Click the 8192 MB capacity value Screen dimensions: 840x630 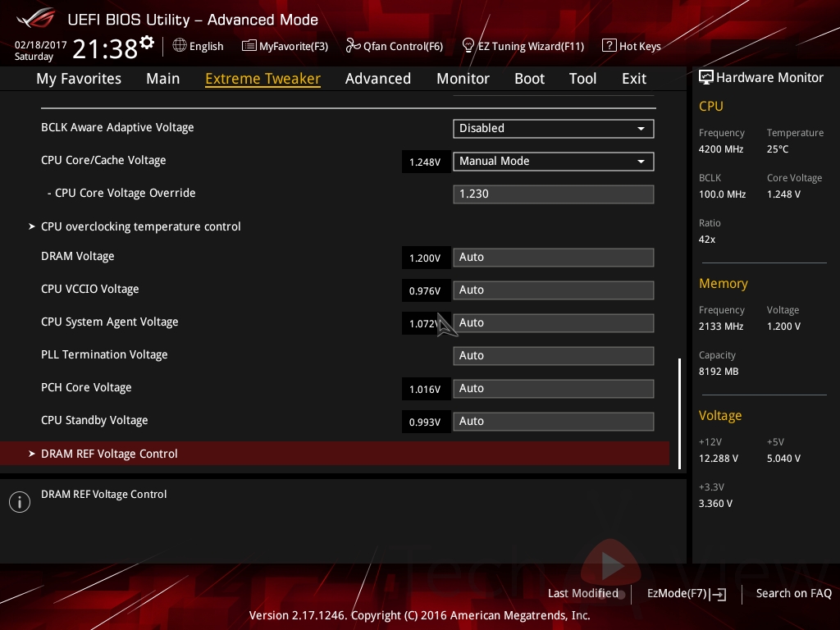click(x=719, y=372)
